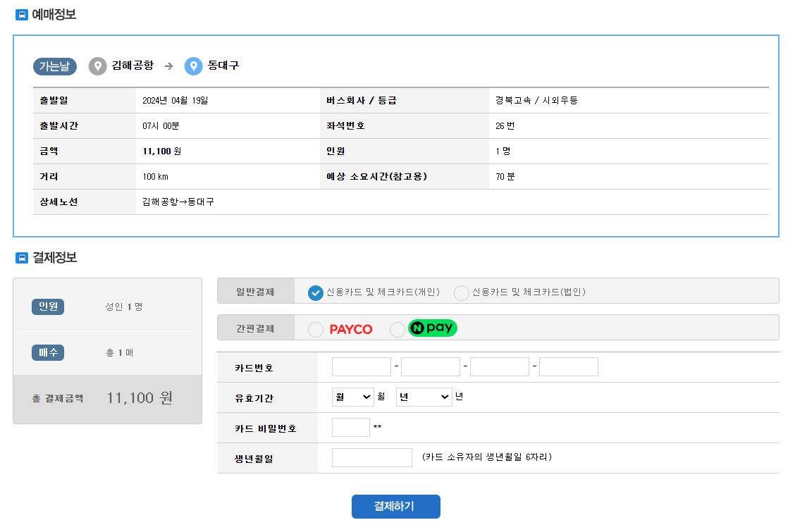
Task: Click the 매수 badge in the payment summary
Action: pyautogui.click(x=47, y=352)
